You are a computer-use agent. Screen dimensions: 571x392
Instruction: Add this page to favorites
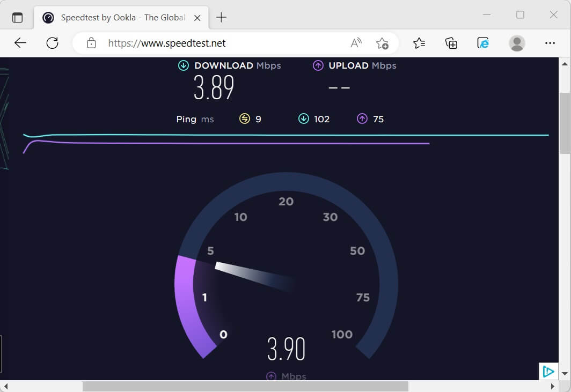382,43
